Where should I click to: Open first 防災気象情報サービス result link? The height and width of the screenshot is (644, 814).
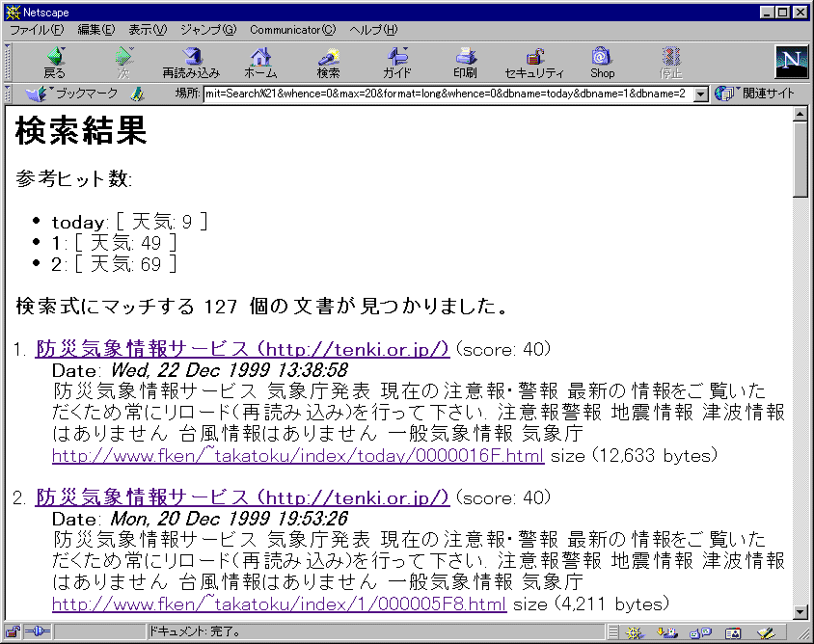[x=242, y=349]
